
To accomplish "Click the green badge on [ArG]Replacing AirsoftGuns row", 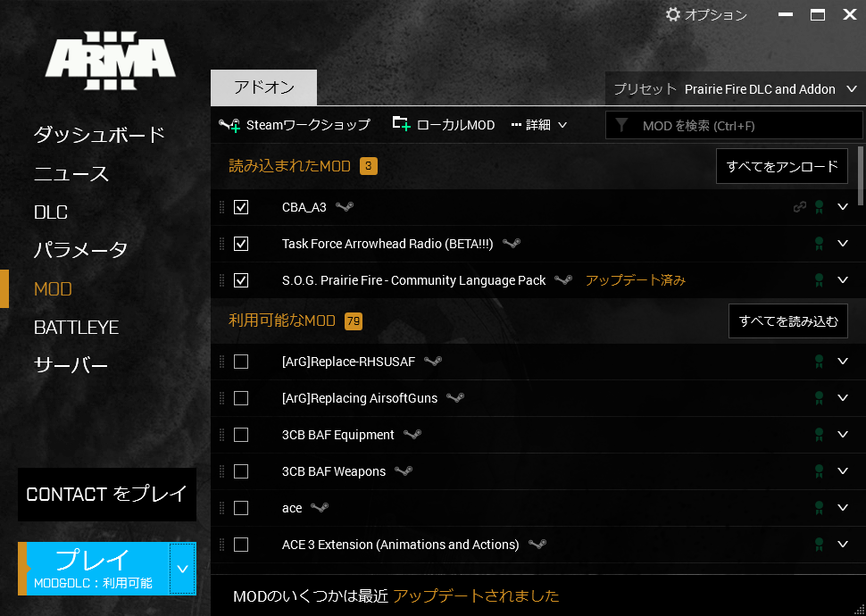I will click(x=819, y=398).
